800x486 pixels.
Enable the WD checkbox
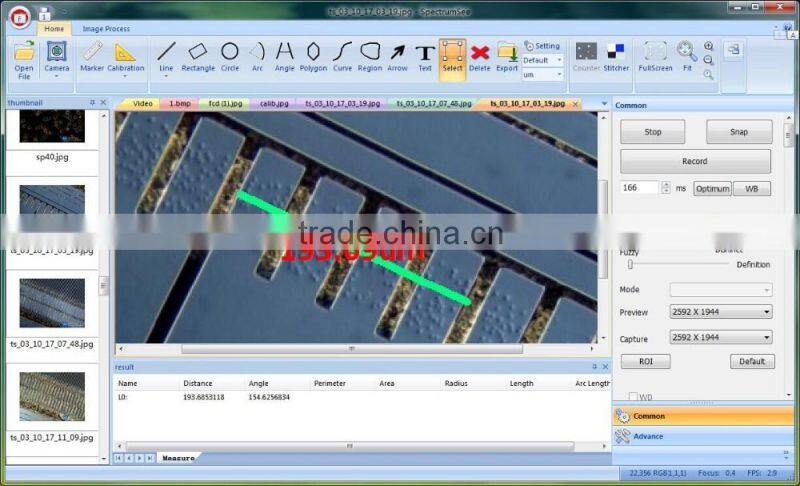(x=632, y=397)
